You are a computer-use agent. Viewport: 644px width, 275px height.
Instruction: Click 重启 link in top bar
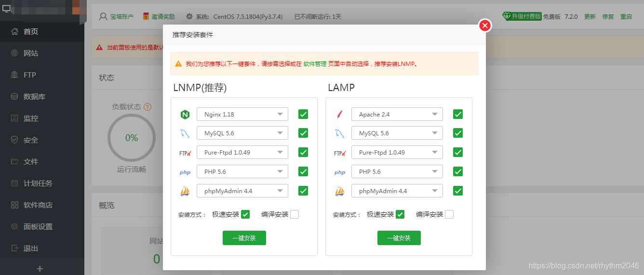click(x=626, y=16)
